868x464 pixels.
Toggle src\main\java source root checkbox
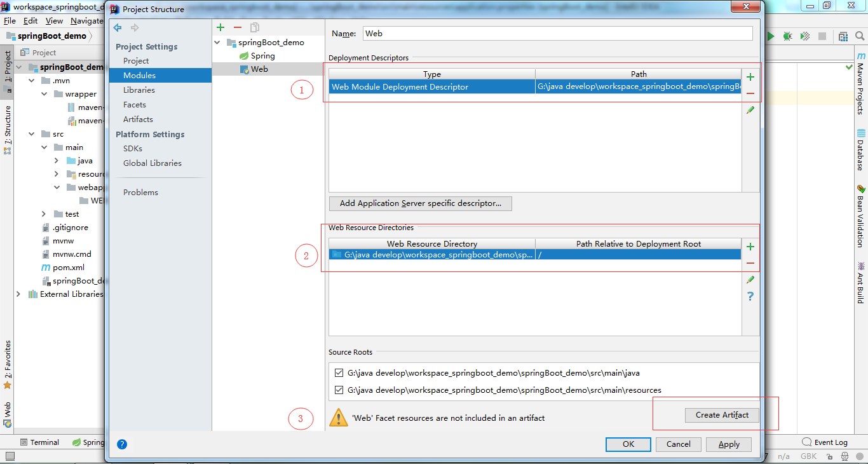click(339, 373)
